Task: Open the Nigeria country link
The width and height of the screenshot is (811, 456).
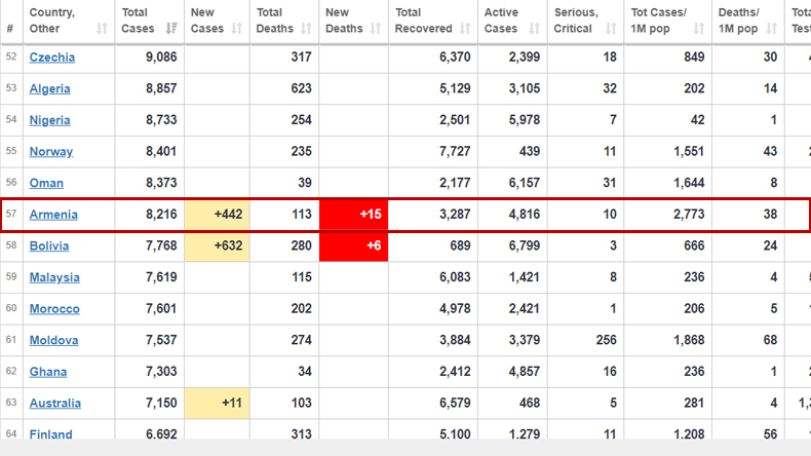Action: point(50,120)
